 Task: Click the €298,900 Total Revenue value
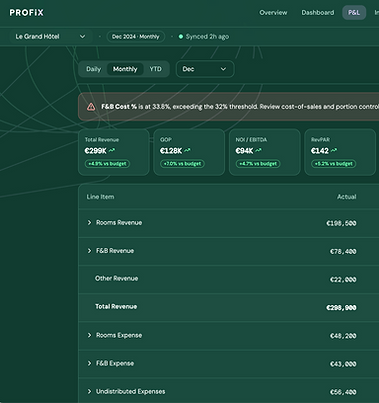341,307
